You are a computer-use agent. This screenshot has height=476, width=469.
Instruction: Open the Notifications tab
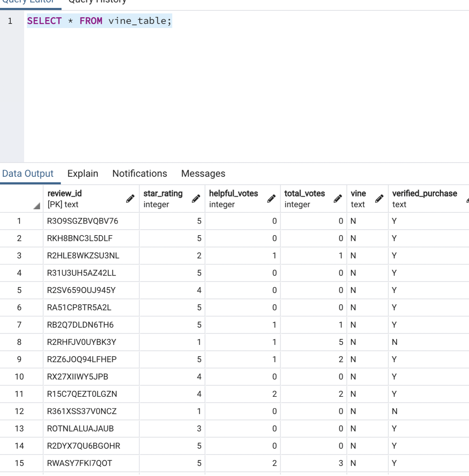coord(139,173)
